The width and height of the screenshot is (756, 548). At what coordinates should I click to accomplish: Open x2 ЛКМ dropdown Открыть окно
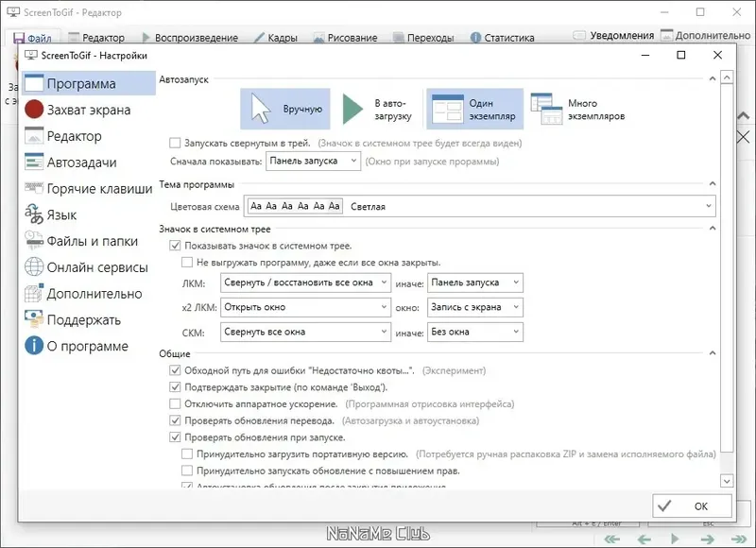click(x=305, y=307)
